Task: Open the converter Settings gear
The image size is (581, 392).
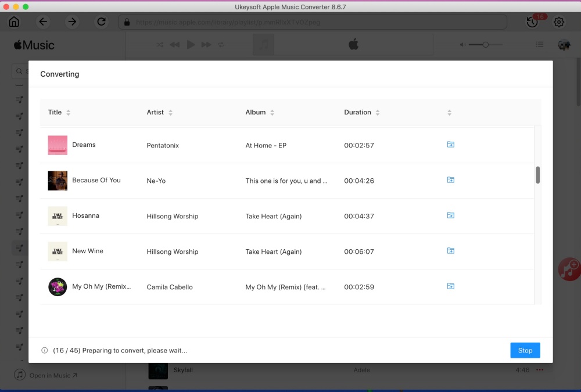Action: pyautogui.click(x=558, y=21)
